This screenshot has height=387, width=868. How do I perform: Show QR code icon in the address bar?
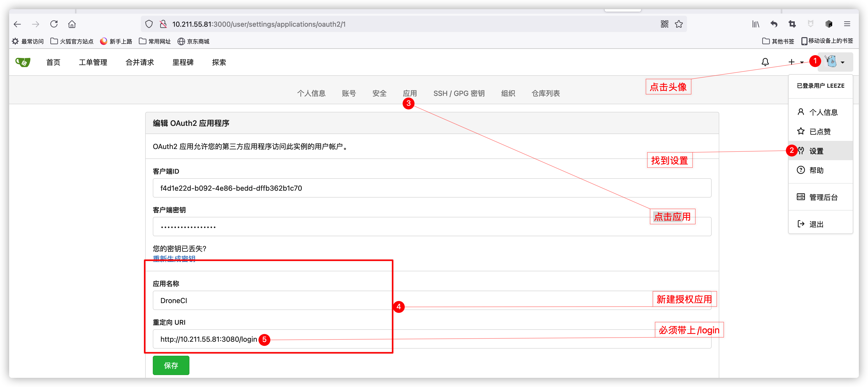(665, 24)
